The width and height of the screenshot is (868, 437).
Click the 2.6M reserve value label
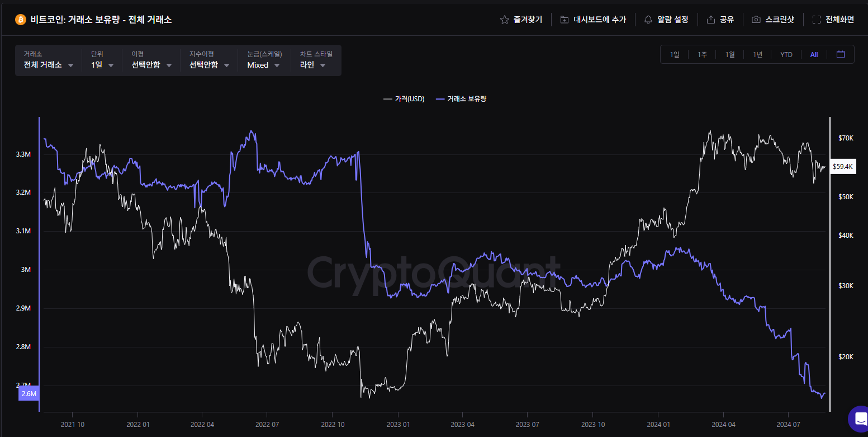(x=29, y=394)
